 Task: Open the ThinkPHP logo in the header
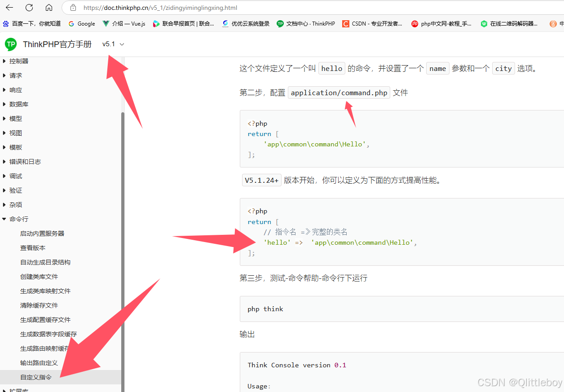tap(11, 44)
